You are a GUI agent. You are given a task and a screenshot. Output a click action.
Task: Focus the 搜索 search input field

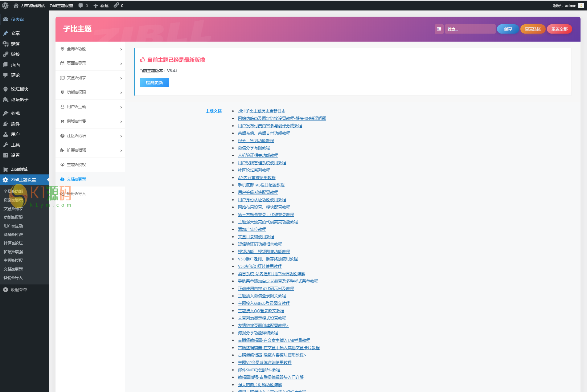(470, 29)
